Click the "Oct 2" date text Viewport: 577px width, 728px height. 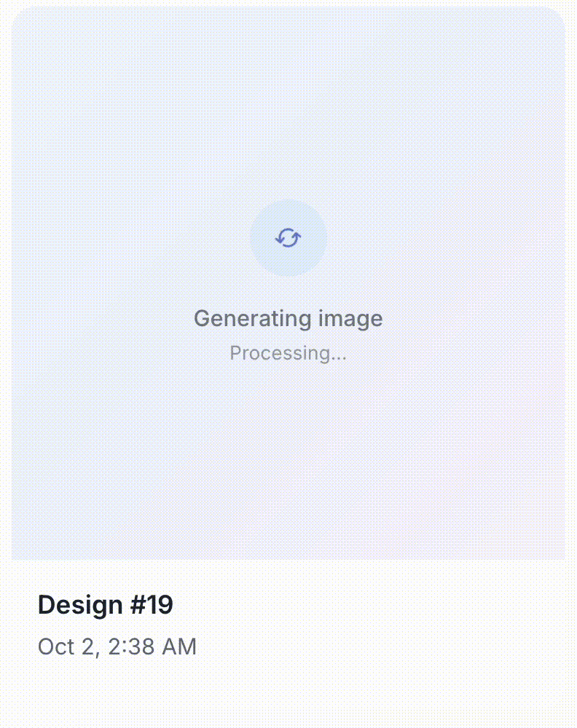click(x=68, y=646)
